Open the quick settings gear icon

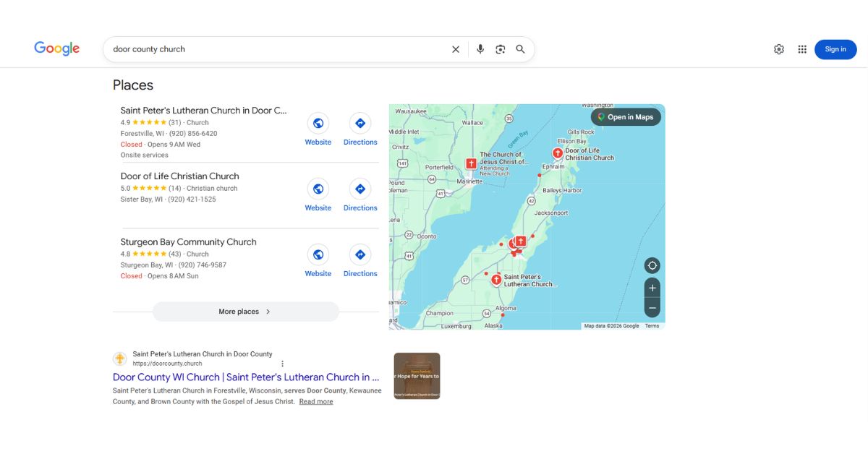779,48
